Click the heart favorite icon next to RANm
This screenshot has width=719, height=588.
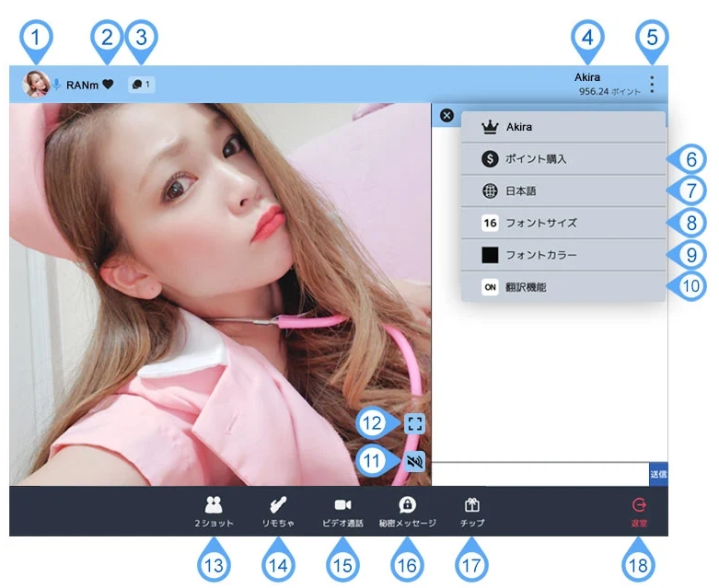[108, 85]
